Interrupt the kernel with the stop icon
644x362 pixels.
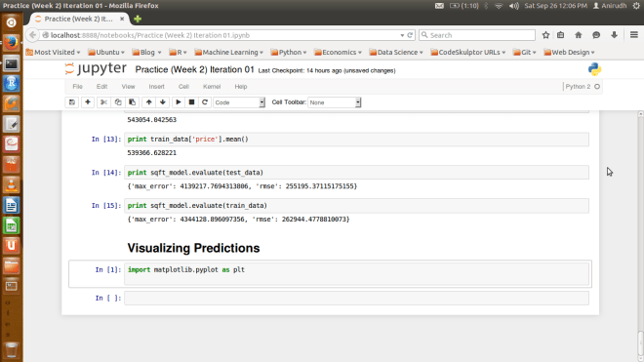click(x=191, y=102)
